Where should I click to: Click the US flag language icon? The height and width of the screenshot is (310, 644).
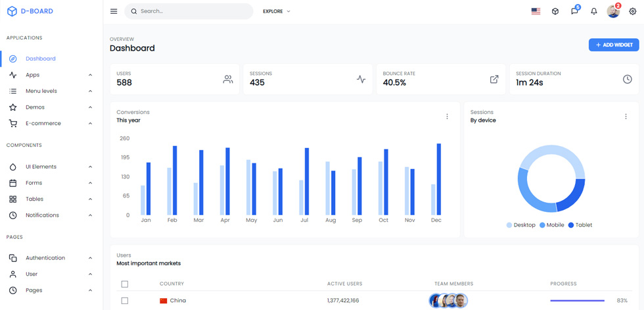[536, 11]
